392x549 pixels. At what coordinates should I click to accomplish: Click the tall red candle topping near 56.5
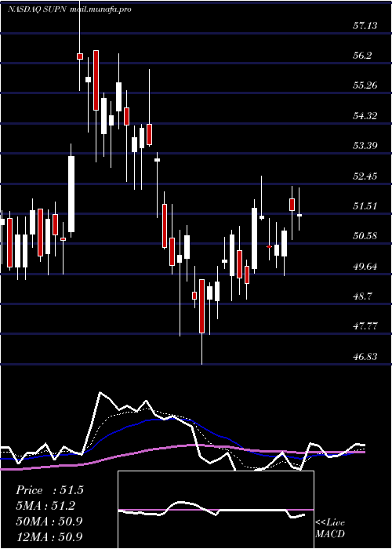96,80
